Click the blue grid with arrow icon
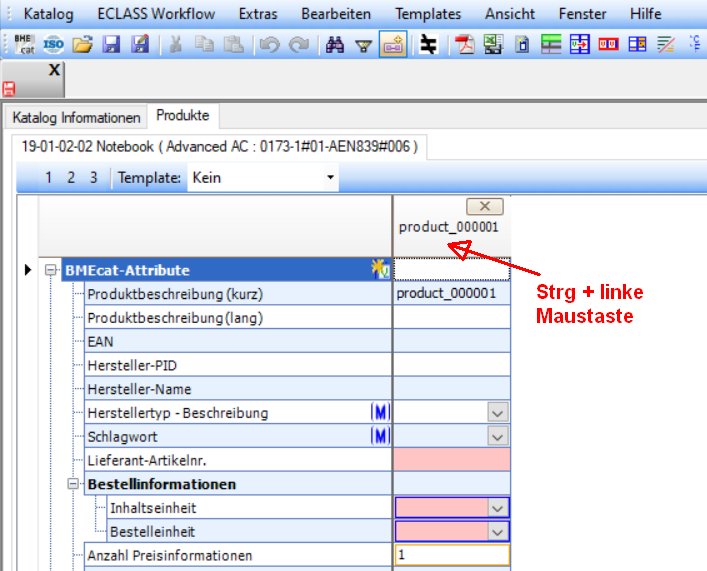707x571 pixels. 580,44
